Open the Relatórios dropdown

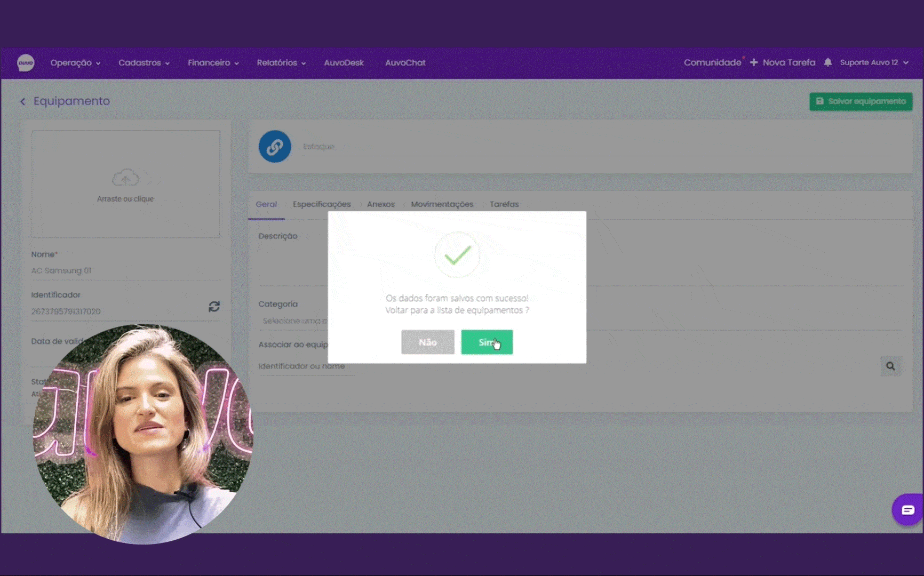click(281, 63)
